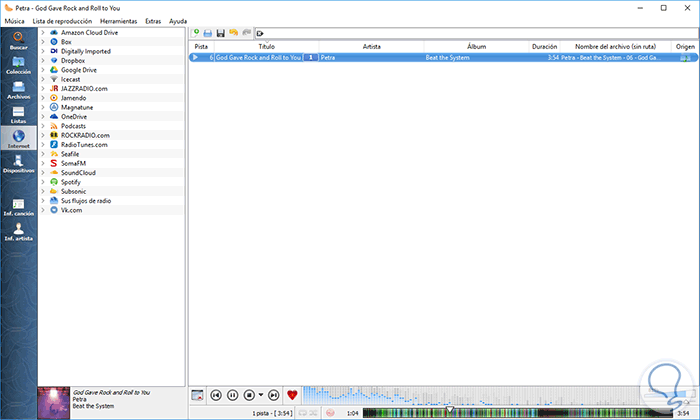Screen dimensions: 700x420
Task: Open the Inf. canción panel
Action: [x=19, y=207]
